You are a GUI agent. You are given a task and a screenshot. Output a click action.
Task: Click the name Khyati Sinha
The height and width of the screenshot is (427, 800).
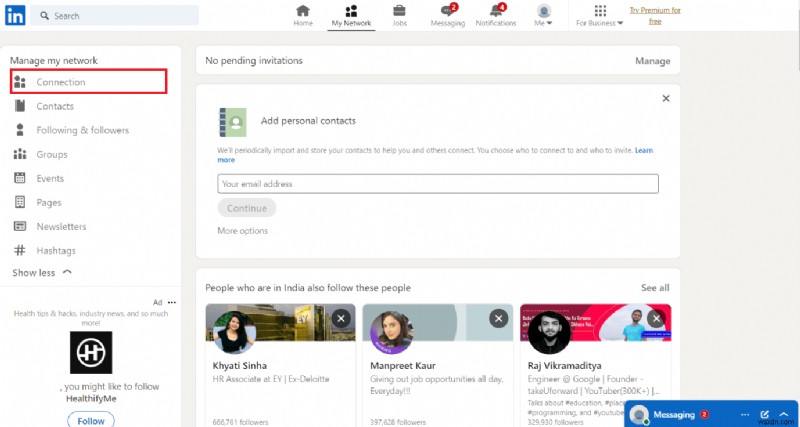click(240, 366)
